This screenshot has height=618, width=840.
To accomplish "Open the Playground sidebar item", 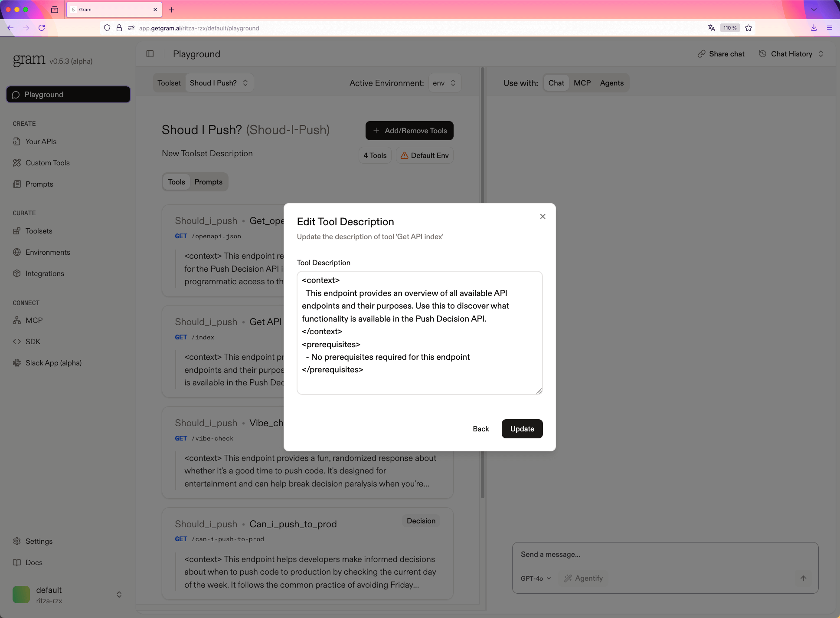I will click(x=68, y=95).
